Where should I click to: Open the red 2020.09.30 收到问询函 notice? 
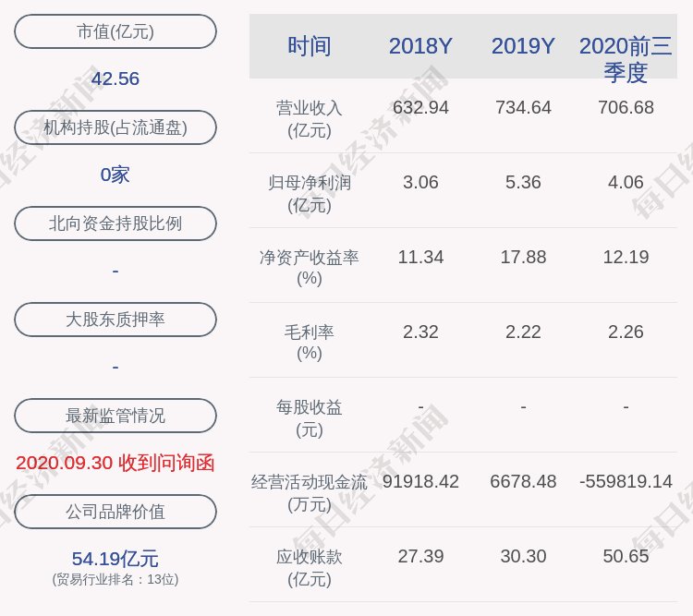tap(115, 463)
